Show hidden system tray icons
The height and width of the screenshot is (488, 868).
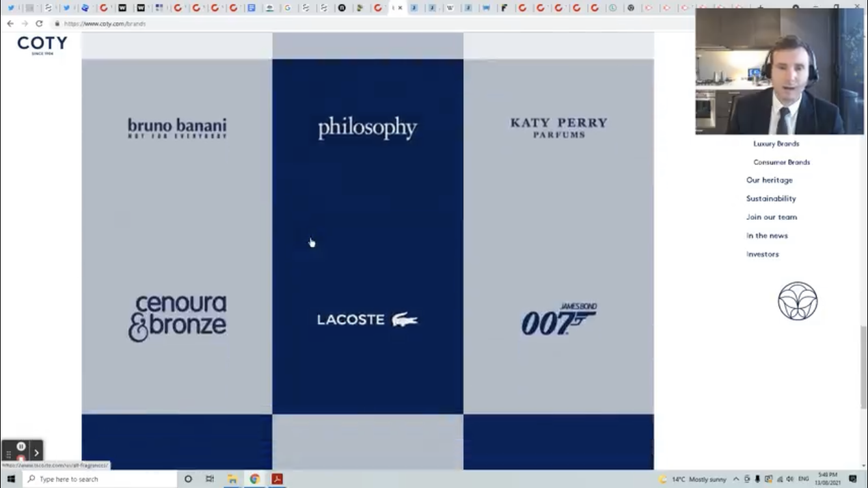click(736, 480)
